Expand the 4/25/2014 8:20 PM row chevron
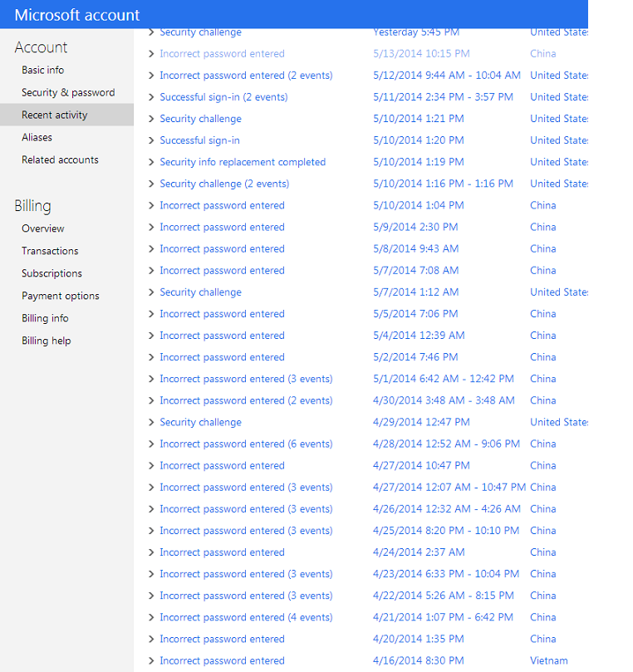Image resolution: width=633 pixels, height=672 pixels. click(151, 531)
